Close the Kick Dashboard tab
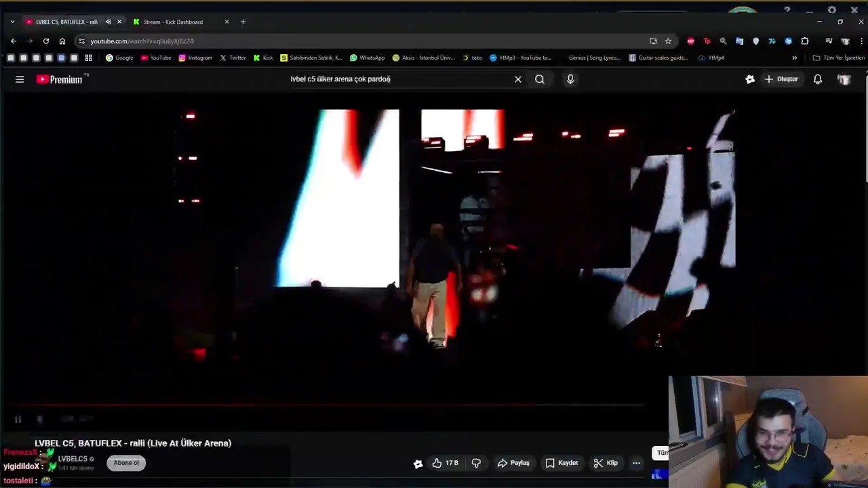Image resolution: width=868 pixels, height=488 pixels. pyautogui.click(x=226, y=22)
